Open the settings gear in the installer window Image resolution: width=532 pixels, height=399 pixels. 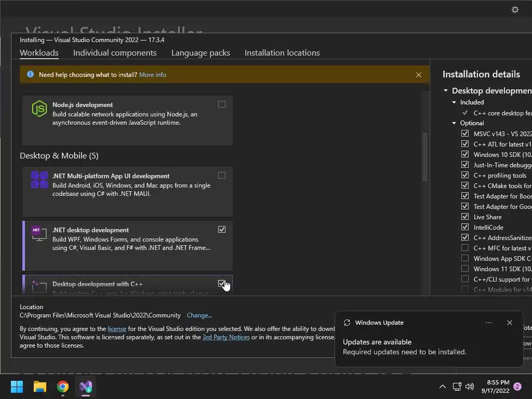(x=515, y=10)
